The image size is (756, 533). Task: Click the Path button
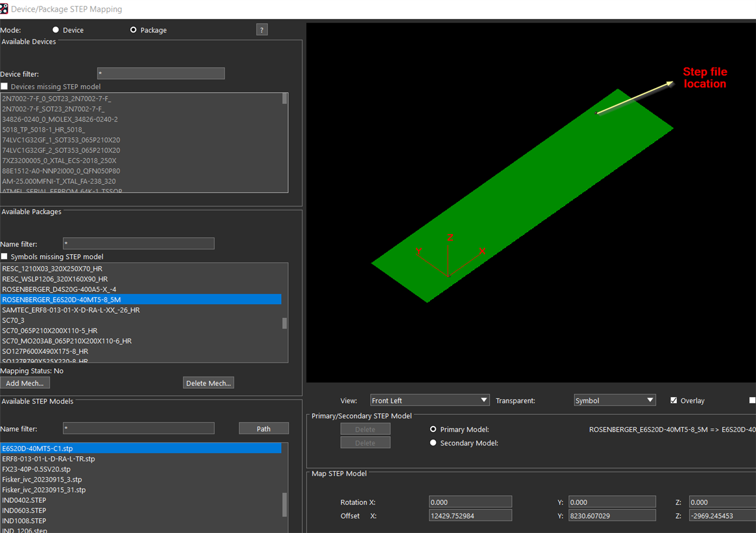click(x=264, y=428)
